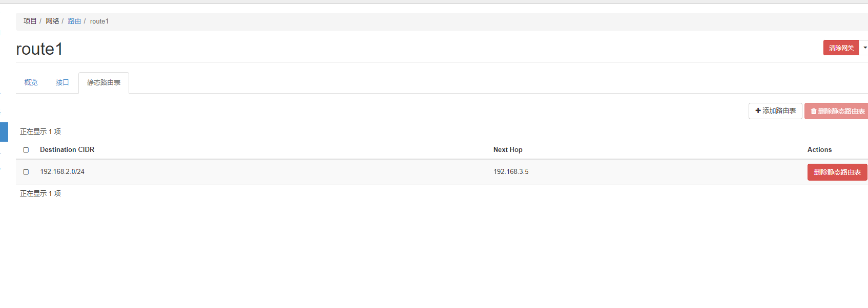868x308 pixels.
Task: Click the large route1 page title
Action: click(x=39, y=49)
